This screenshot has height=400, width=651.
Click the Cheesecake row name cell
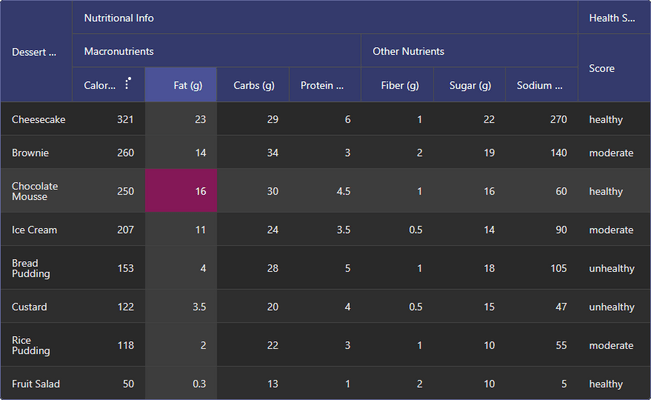(38, 120)
